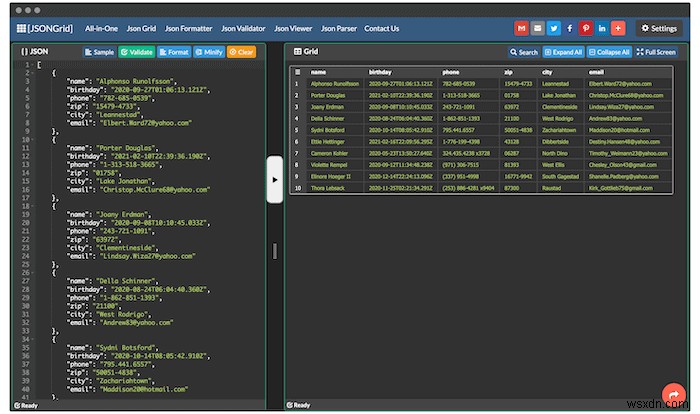
Task: Validate the JSON
Action: point(137,52)
